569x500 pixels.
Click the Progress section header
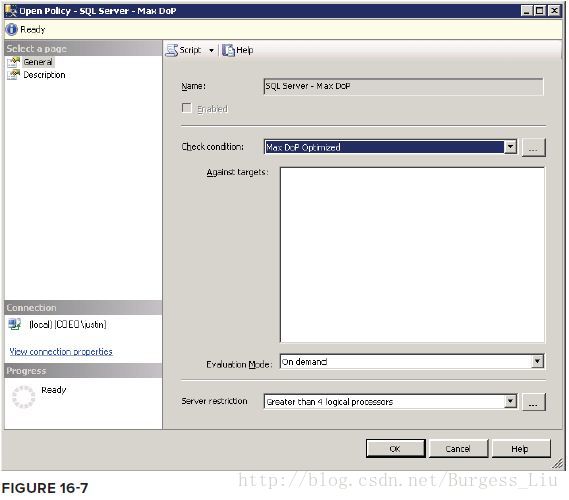coord(83,370)
